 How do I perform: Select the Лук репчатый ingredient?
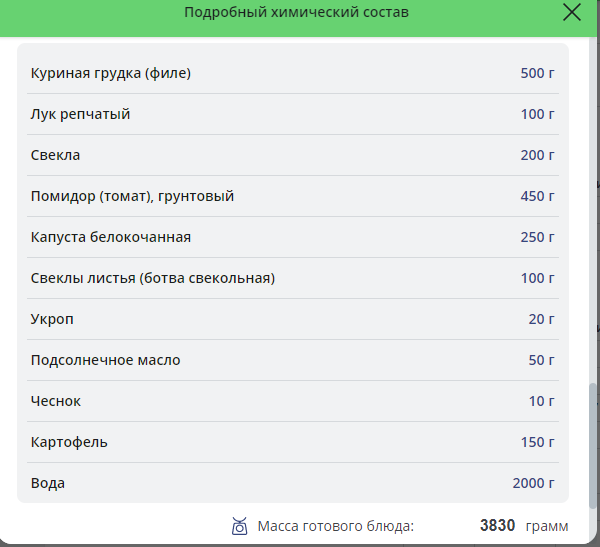point(81,114)
